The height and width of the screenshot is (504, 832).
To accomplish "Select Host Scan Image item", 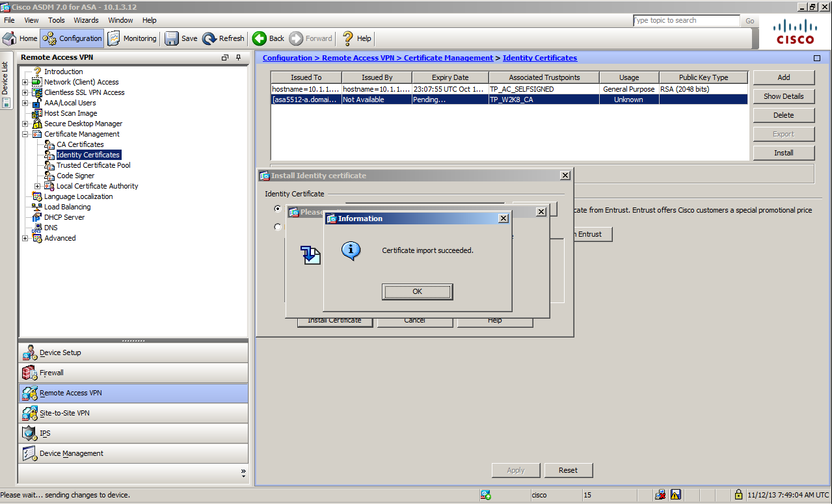I will (70, 113).
